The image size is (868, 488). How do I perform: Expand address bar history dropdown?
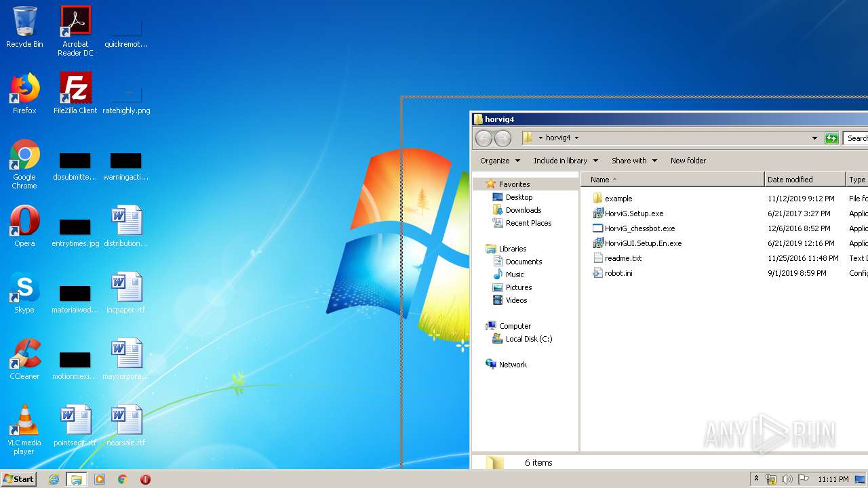pyautogui.click(x=814, y=138)
